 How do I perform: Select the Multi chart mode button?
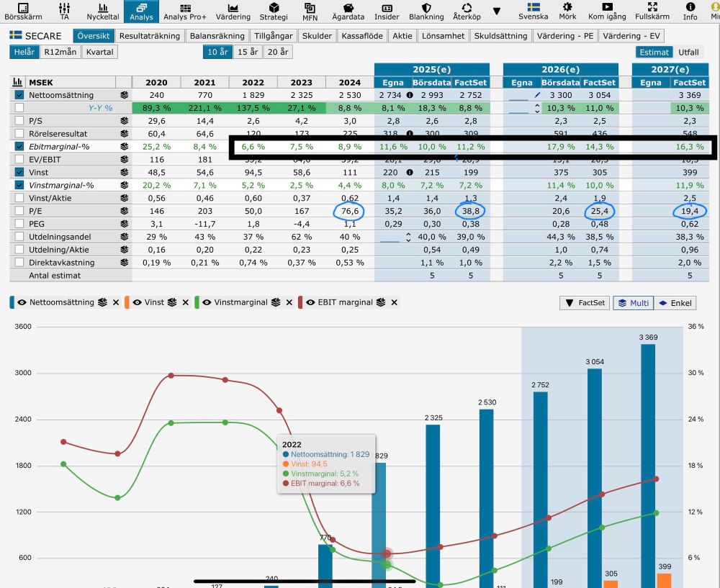point(633,303)
